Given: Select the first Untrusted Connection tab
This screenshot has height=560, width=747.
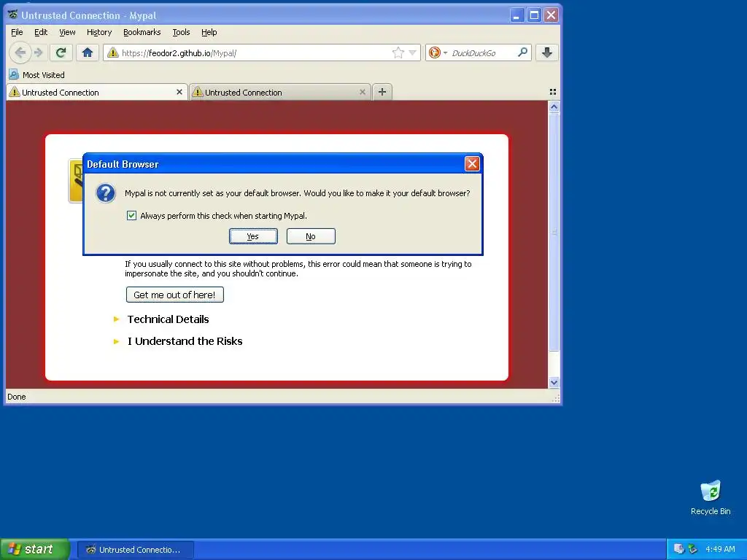Looking at the screenshot, I should point(97,93).
